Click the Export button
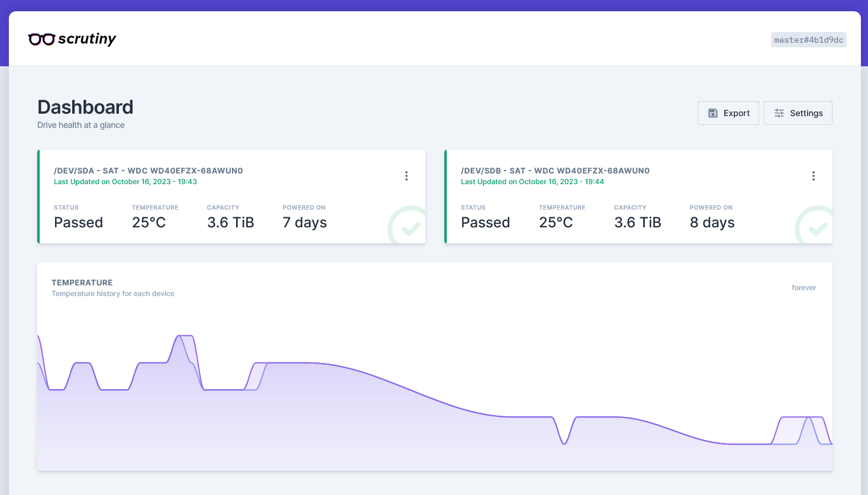Viewport: 868px width, 495px height. coord(728,113)
